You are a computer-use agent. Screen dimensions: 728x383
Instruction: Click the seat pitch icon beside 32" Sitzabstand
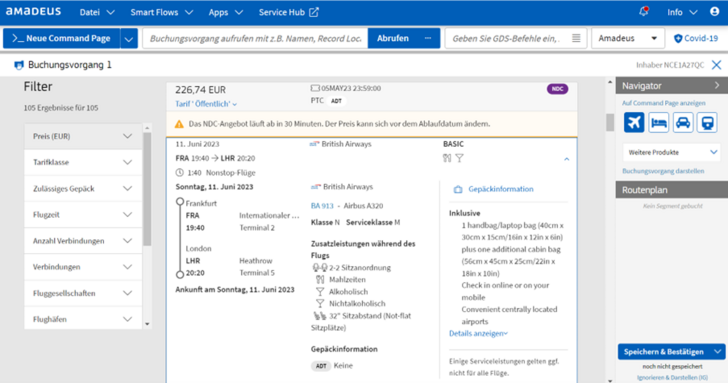[x=320, y=316]
